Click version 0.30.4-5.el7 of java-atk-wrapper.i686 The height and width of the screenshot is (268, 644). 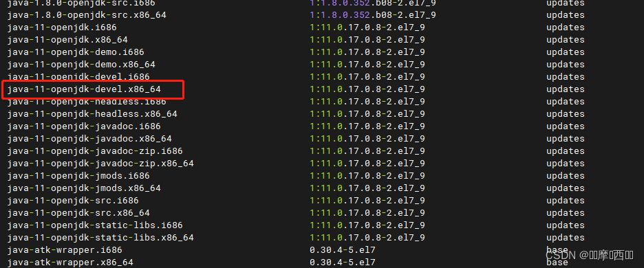[343, 250]
